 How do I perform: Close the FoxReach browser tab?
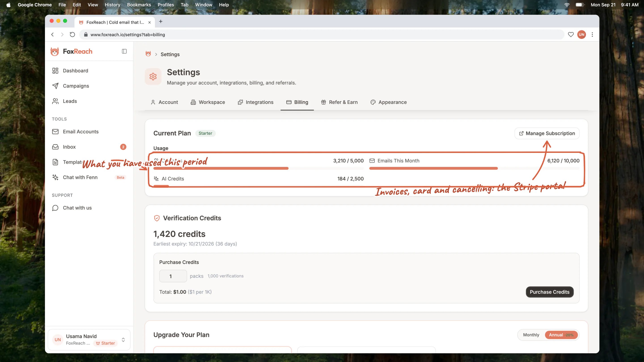[150, 22]
